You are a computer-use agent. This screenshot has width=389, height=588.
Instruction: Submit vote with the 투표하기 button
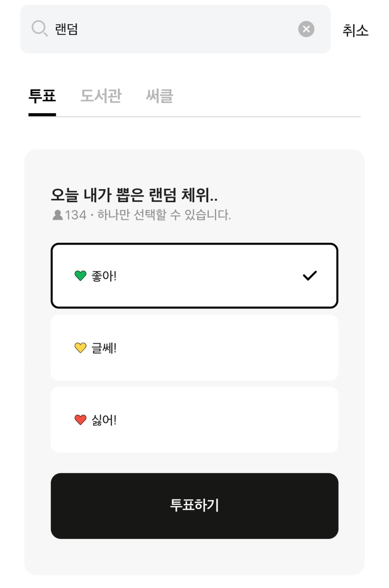194,506
